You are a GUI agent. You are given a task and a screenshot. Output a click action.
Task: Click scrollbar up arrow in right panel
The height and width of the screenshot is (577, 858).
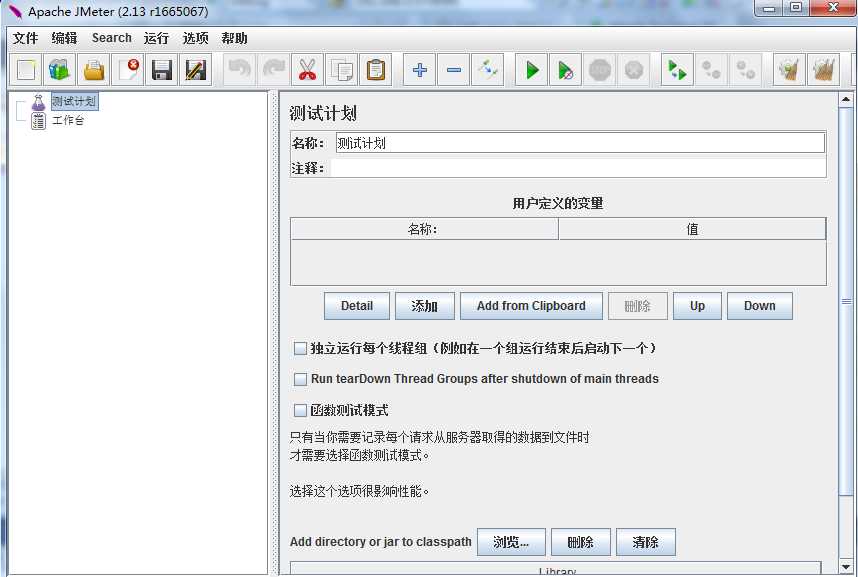tap(846, 100)
